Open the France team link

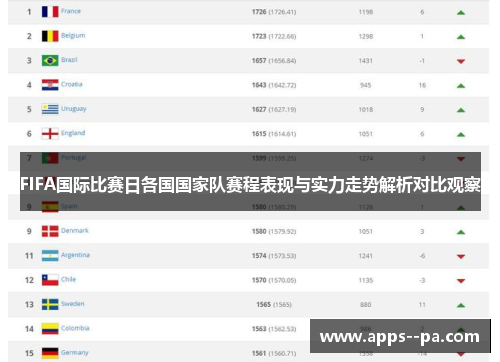click(71, 11)
